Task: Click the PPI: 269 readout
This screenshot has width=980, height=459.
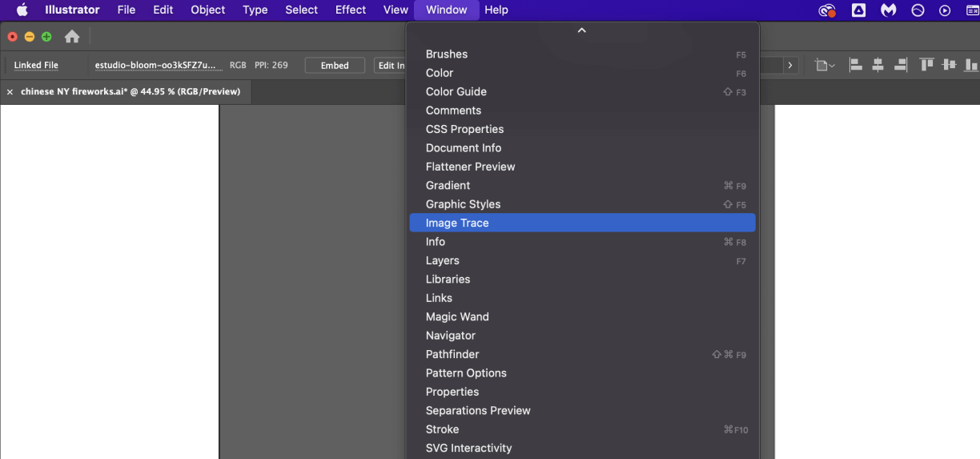Action: [271, 65]
